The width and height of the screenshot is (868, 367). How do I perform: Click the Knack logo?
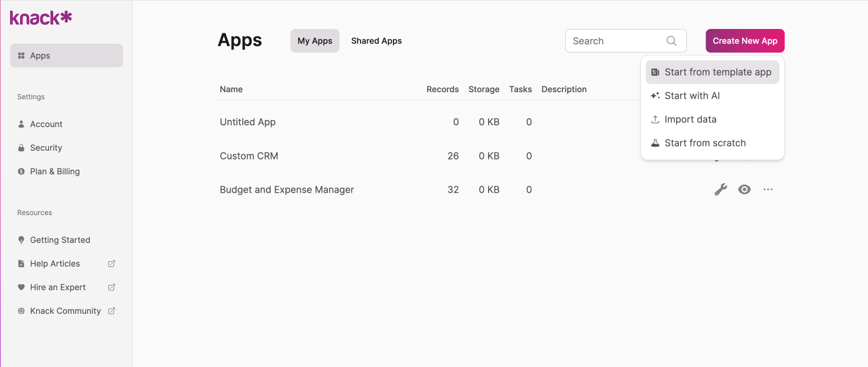click(x=41, y=18)
